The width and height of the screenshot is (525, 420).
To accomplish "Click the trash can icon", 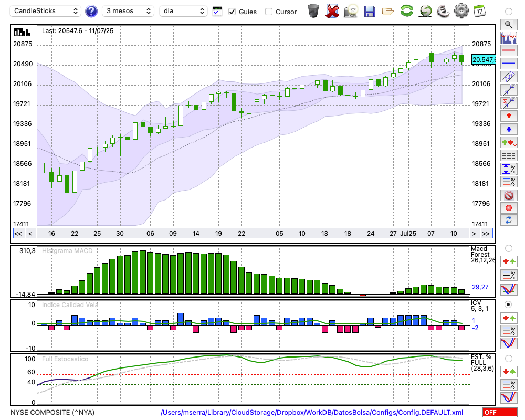I will (313, 11).
